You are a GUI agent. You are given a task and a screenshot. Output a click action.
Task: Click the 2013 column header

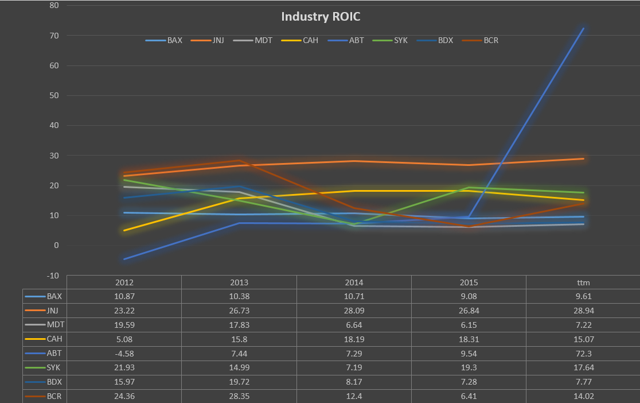239,283
